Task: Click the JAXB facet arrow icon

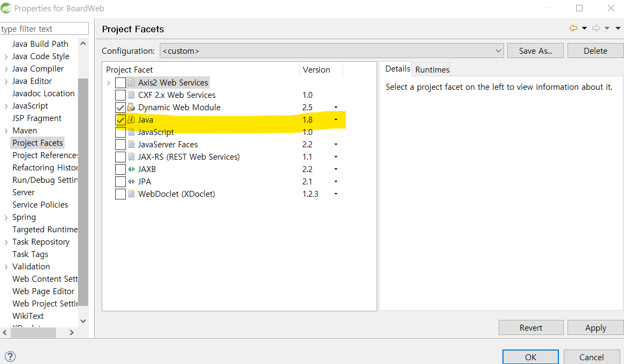Action: click(131, 169)
